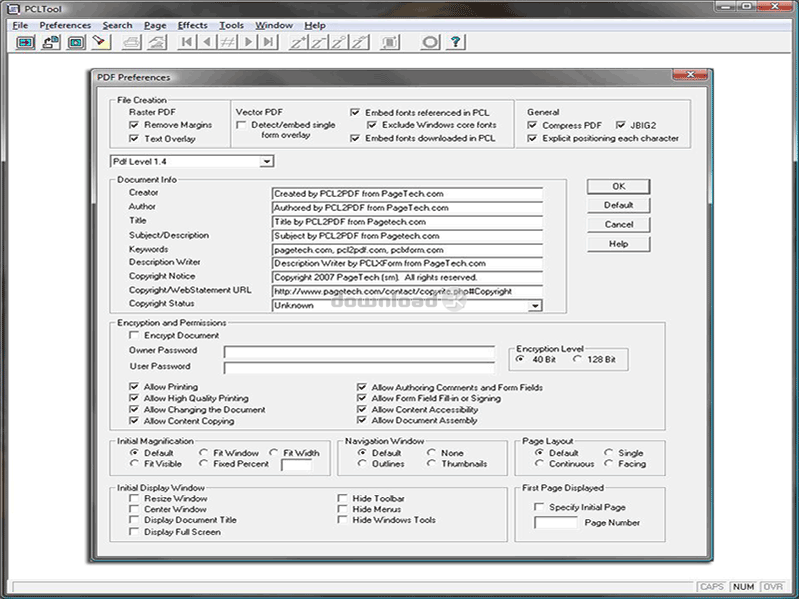
Task: Go to first page toolbar icon
Action: [186, 42]
